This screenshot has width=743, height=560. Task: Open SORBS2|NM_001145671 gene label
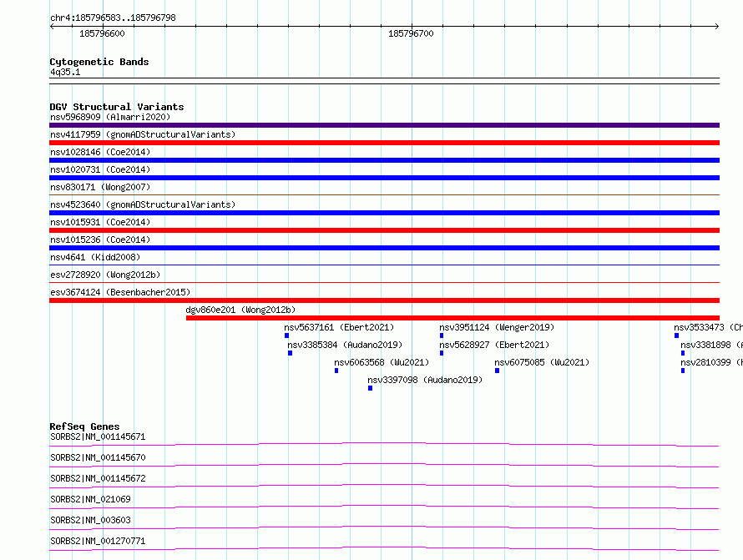pos(98,436)
